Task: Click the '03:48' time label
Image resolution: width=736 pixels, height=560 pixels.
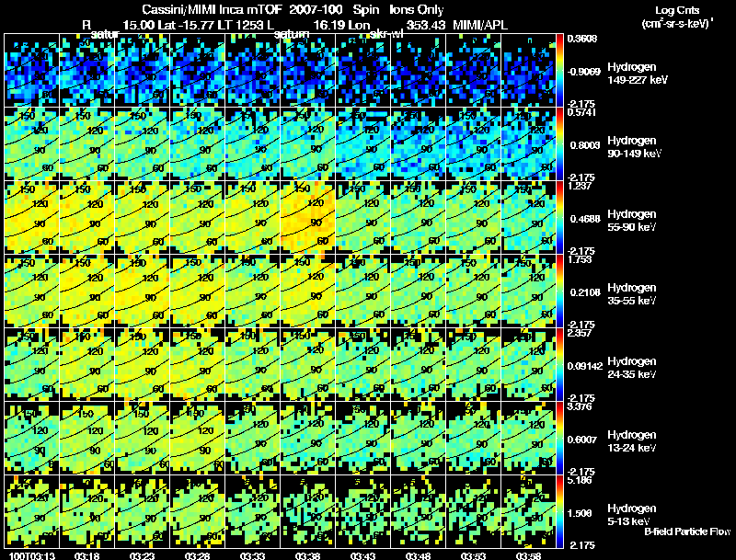Action: coord(418,556)
